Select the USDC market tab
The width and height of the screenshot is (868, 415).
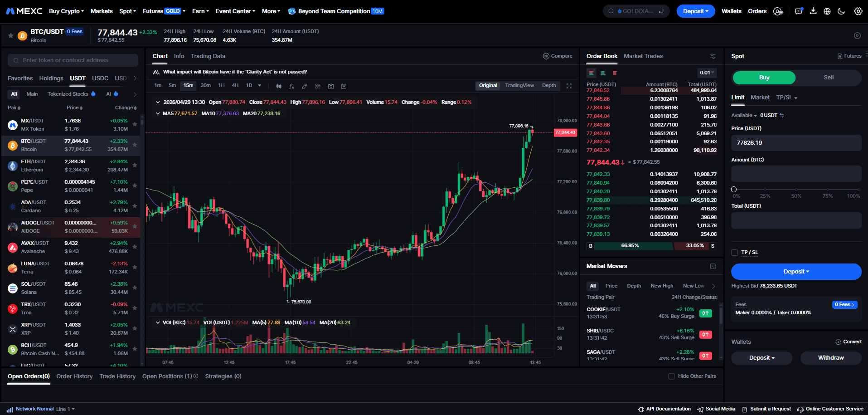coord(100,78)
